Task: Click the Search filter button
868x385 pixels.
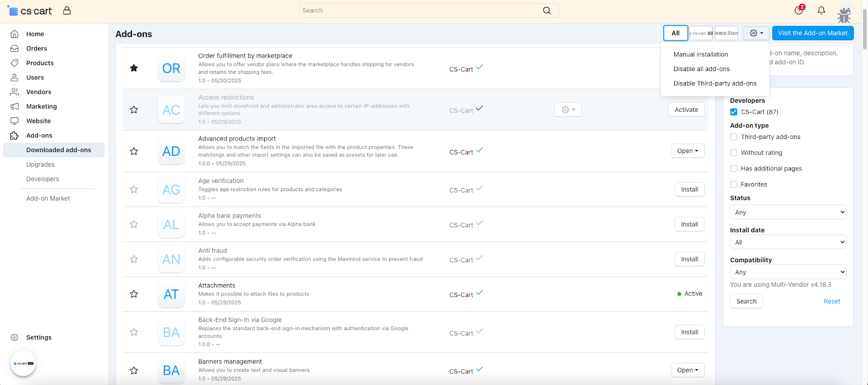Action: pyautogui.click(x=746, y=301)
